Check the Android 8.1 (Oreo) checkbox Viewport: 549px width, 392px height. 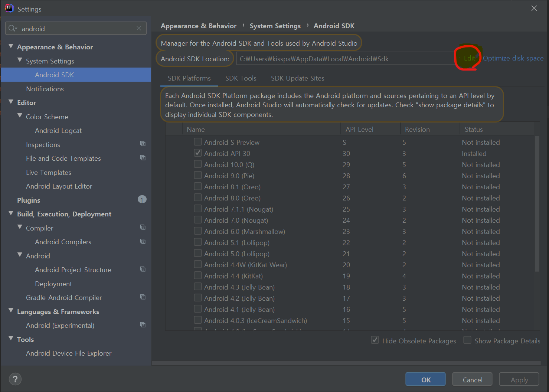(x=198, y=186)
